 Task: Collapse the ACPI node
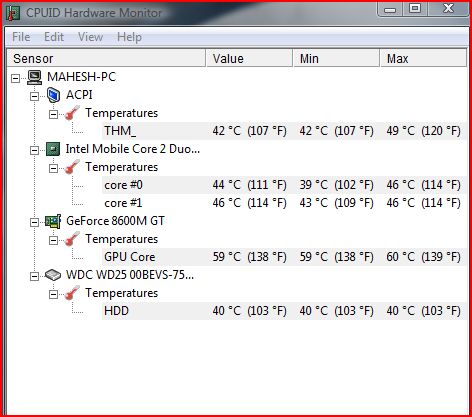point(34,96)
